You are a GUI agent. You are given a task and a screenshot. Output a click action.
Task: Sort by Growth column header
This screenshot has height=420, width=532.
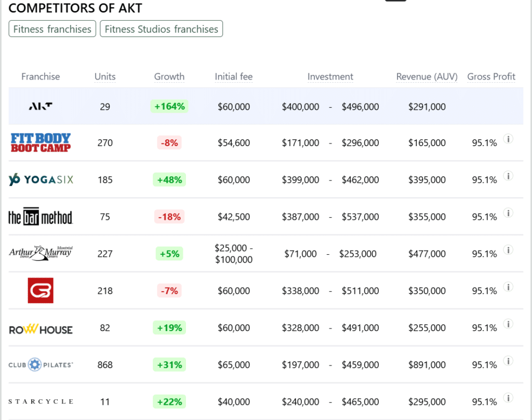pyautogui.click(x=169, y=77)
